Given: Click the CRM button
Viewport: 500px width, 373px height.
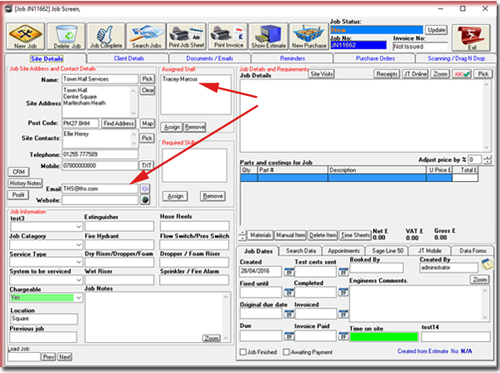Looking at the screenshot, I should [19, 172].
